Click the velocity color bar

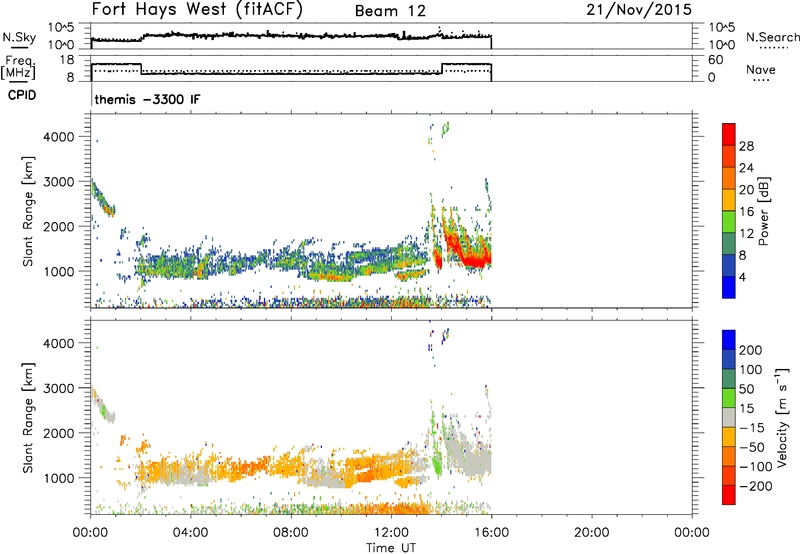tap(729, 417)
